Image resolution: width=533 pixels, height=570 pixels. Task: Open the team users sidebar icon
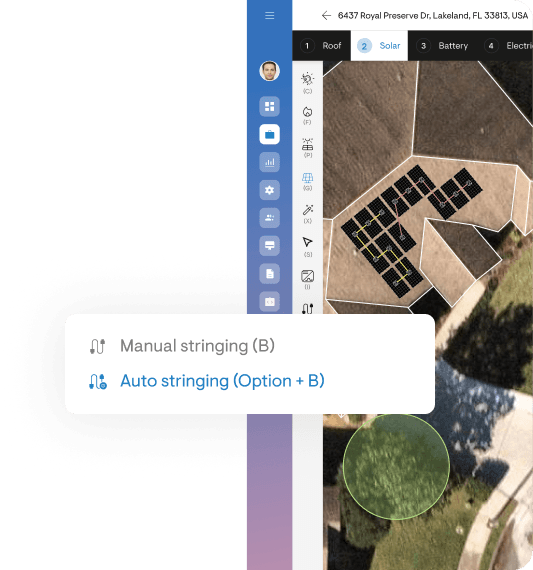pyautogui.click(x=269, y=218)
